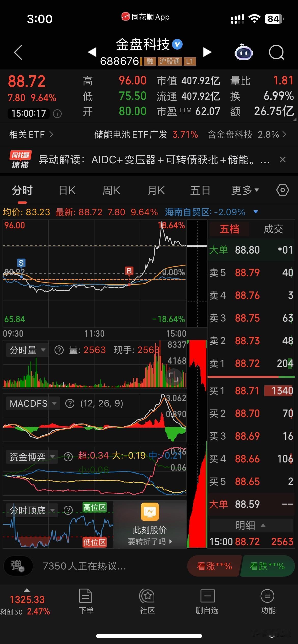Open 储能电池ETF广发 link

click(146, 134)
